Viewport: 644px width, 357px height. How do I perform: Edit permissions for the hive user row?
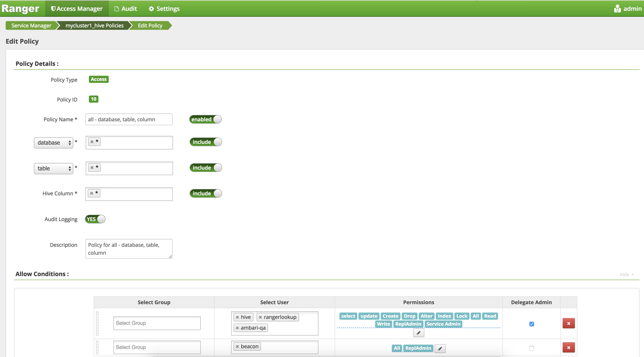click(418, 333)
